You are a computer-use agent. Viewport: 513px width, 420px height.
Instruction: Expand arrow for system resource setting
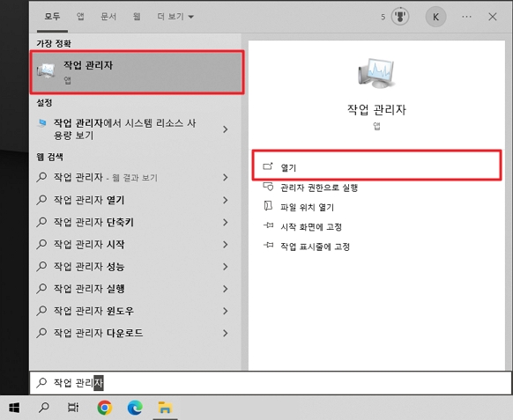(226, 129)
